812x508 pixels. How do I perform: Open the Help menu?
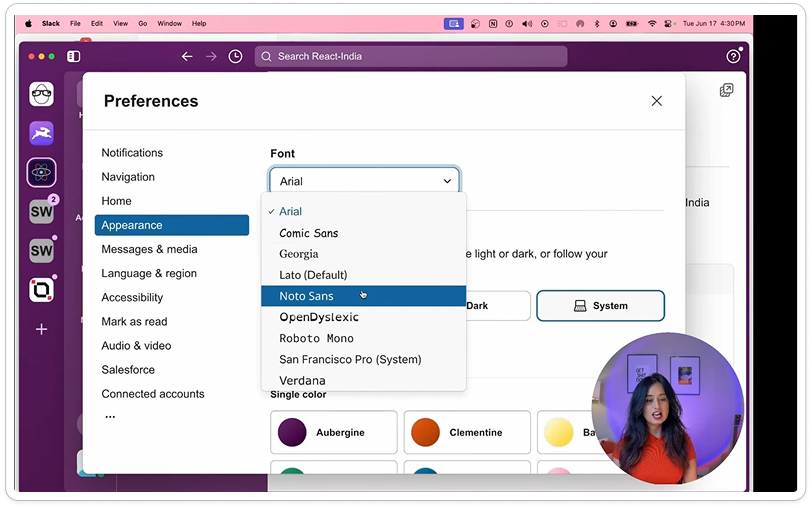point(199,23)
